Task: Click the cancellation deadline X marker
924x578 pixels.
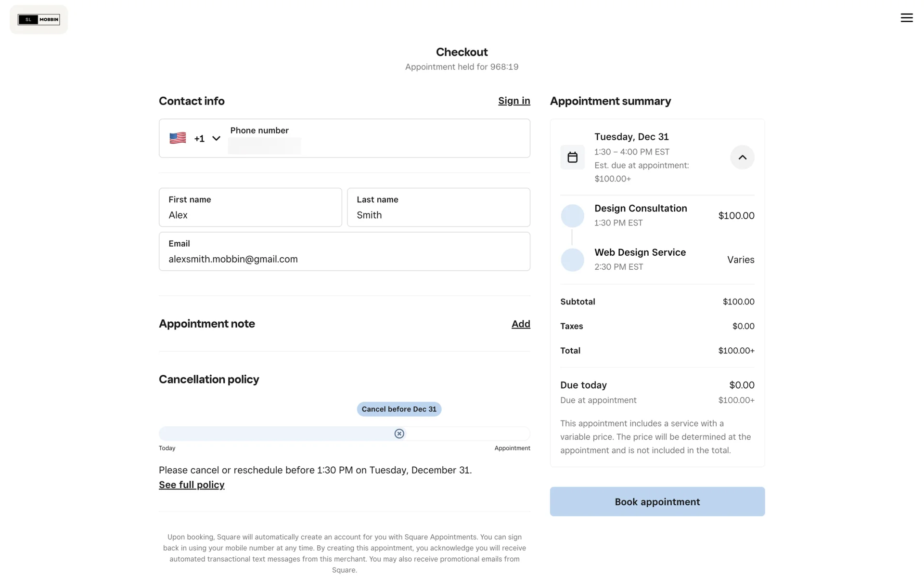Action: 399,433
